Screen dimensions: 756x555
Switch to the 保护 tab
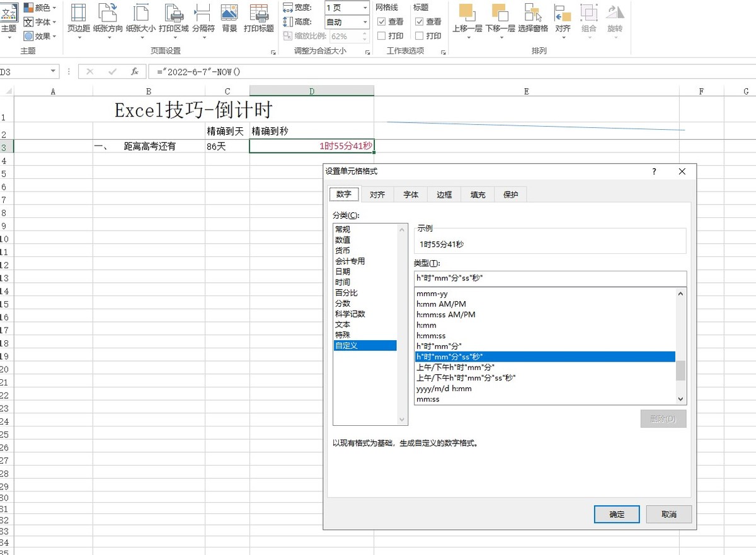510,195
